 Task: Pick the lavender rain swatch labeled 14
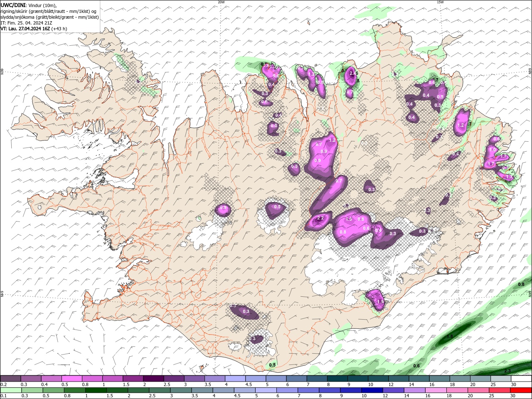coord(414,390)
